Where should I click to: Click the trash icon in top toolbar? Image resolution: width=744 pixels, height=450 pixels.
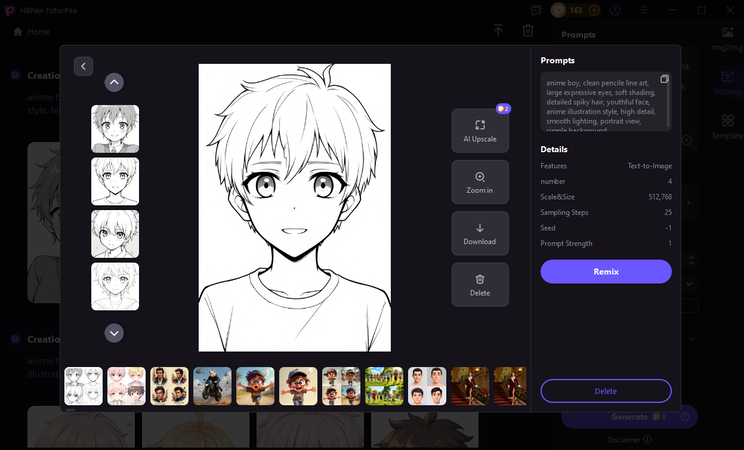(x=528, y=31)
